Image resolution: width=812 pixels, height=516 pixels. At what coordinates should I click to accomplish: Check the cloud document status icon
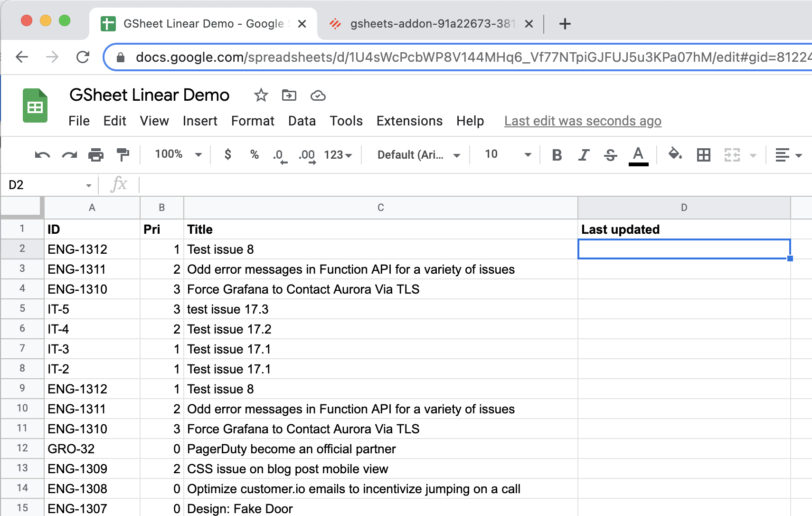click(318, 96)
